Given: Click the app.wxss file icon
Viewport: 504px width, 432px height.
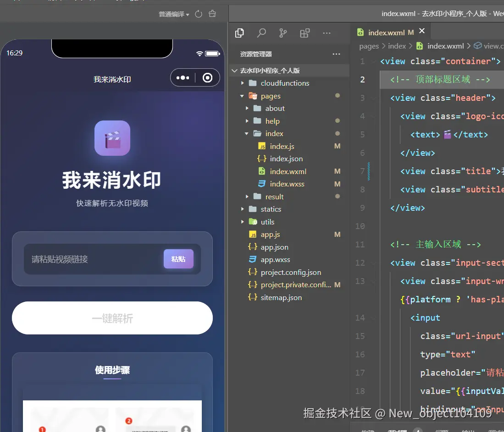Looking at the screenshot, I should click(x=253, y=260).
